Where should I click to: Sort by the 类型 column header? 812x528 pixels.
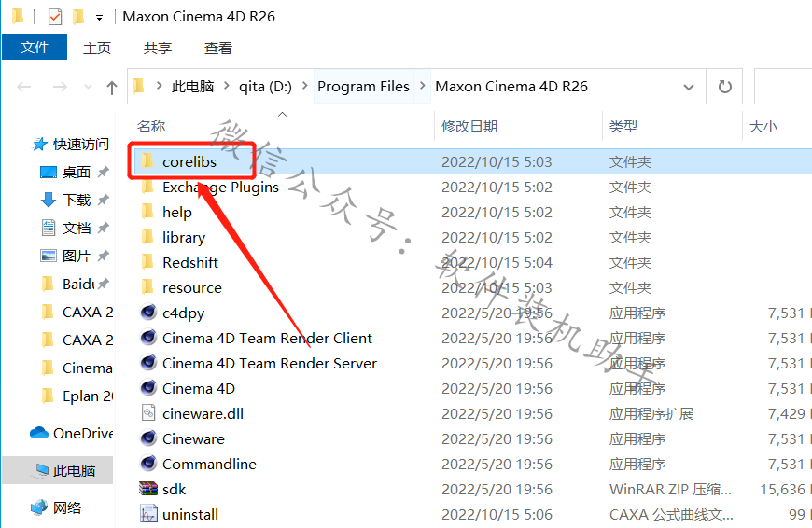pos(623,126)
